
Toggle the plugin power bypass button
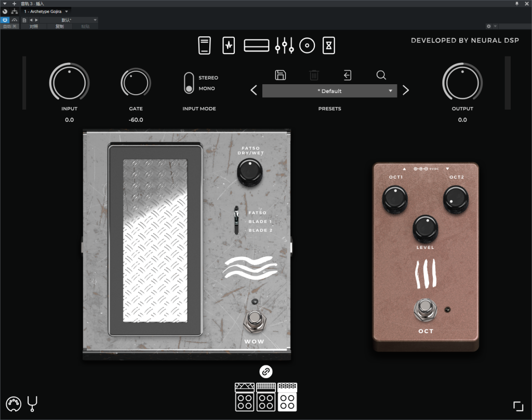coord(5,20)
